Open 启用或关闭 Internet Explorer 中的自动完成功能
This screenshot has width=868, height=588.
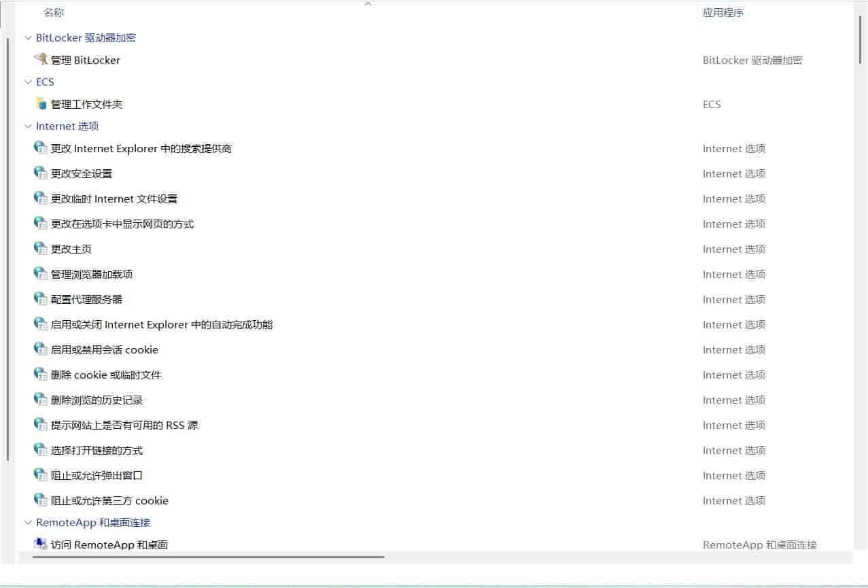[162, 324]
